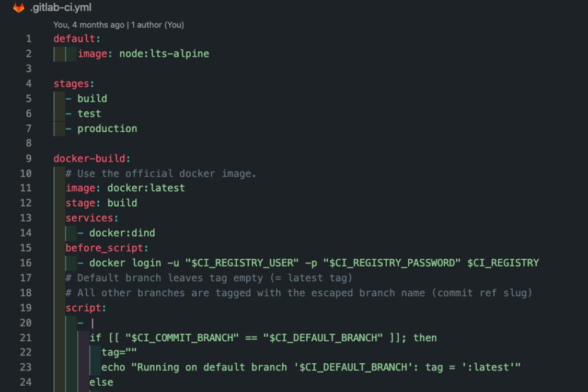Click the "docker:dind" service entry

[122, 233]
